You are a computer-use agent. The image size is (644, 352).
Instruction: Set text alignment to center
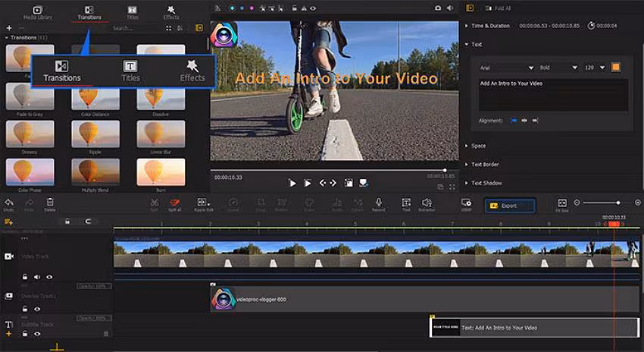pos(524,121)
